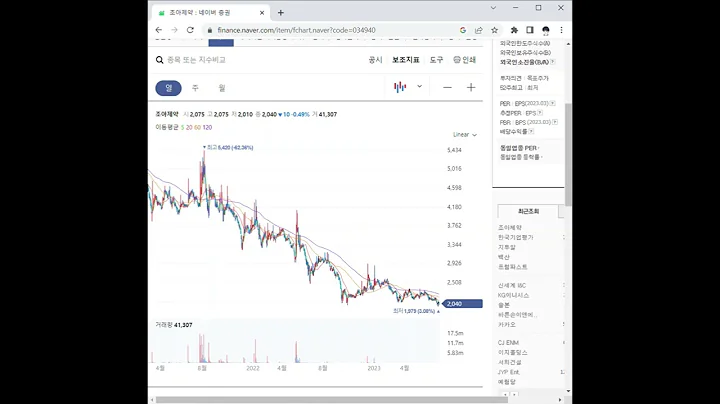Click the browser forward arrow
The height and width of the screenshot is (404, 720).
click(x=174, y=30)
